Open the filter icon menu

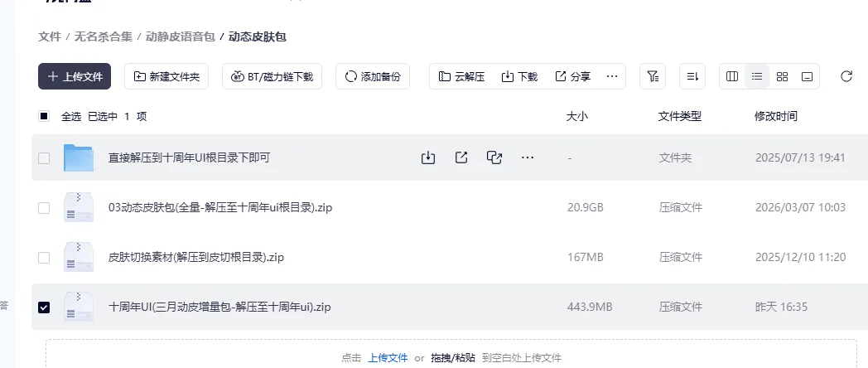click(x=653, y=76)
